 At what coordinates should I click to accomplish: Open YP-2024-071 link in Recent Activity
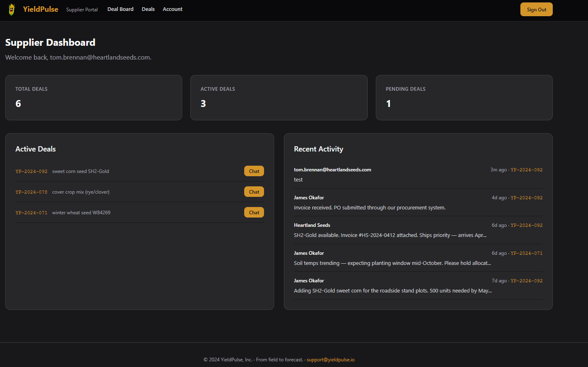click(526, 253)
